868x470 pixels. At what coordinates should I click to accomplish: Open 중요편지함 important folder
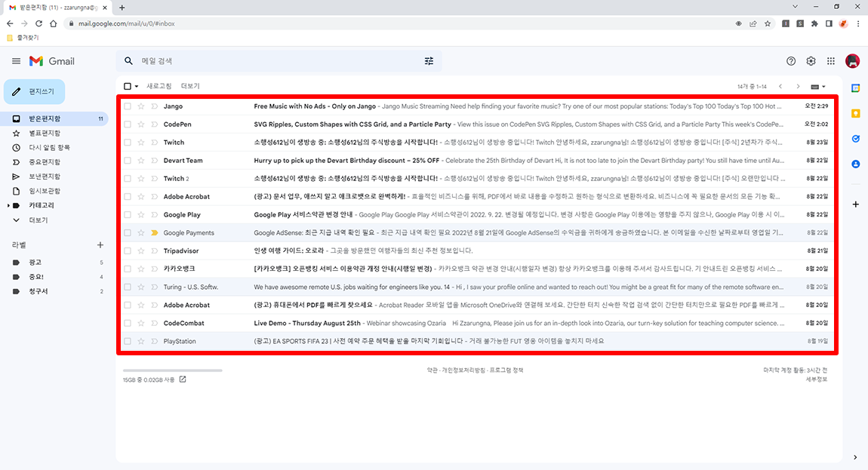coord(54,161)
